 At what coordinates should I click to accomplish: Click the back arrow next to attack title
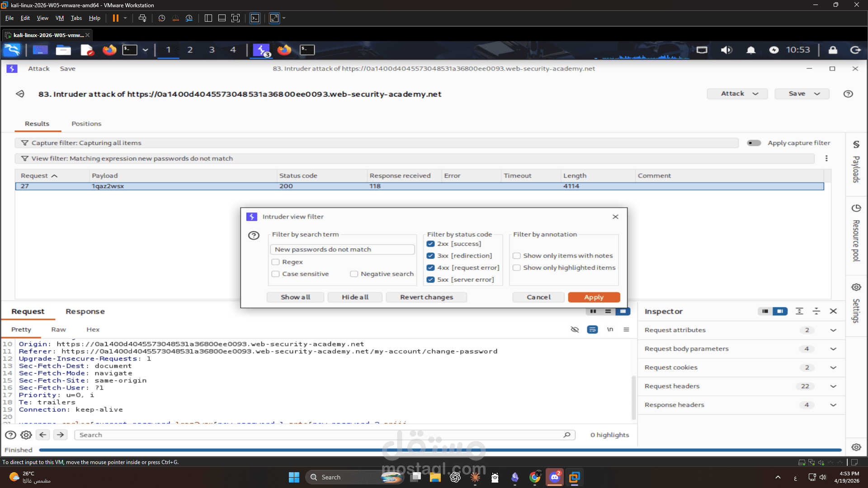point(20,94)
